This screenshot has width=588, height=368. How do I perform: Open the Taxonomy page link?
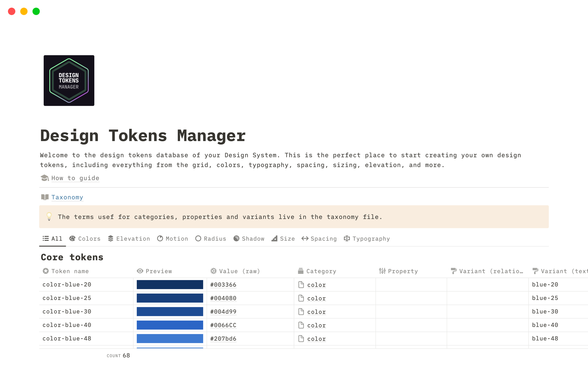[67, 197]
